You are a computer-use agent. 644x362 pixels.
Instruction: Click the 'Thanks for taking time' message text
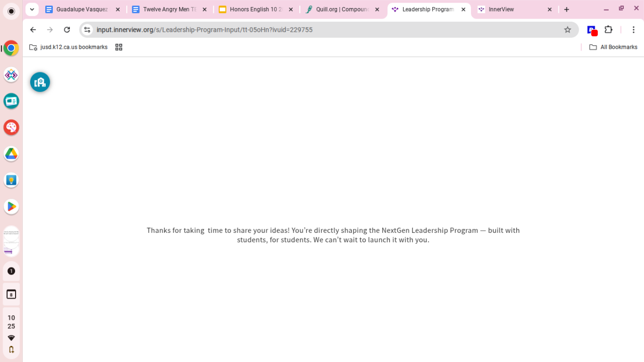[x=333, y=235]
